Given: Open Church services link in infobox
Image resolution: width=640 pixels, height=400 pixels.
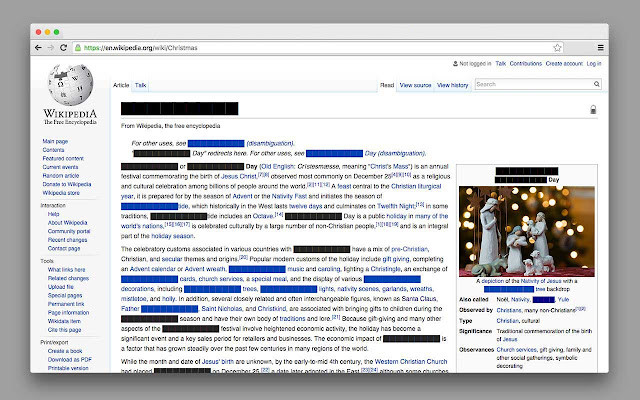Looking at the screenshot, I should pos(516,350).
